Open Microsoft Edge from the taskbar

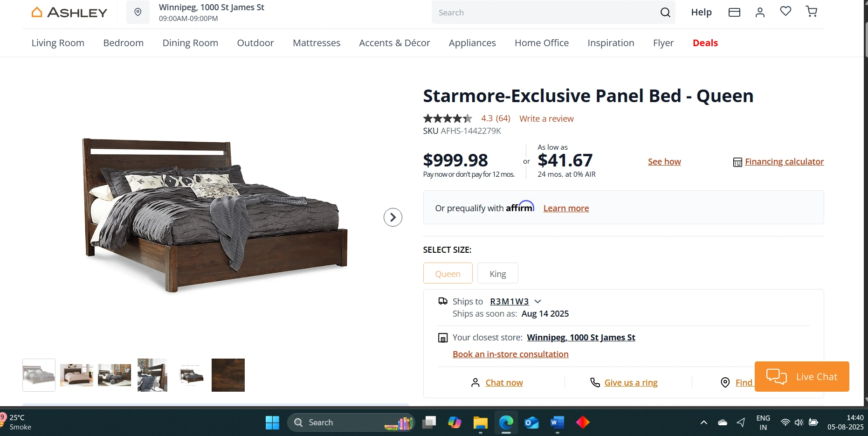pyautogui.click(x=506, y=422)
